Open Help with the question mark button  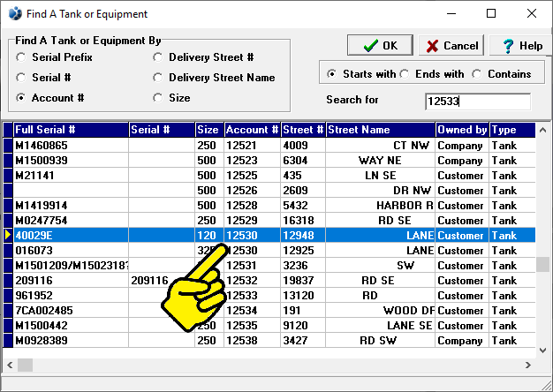pyautogui.click(x=517, y=45)
